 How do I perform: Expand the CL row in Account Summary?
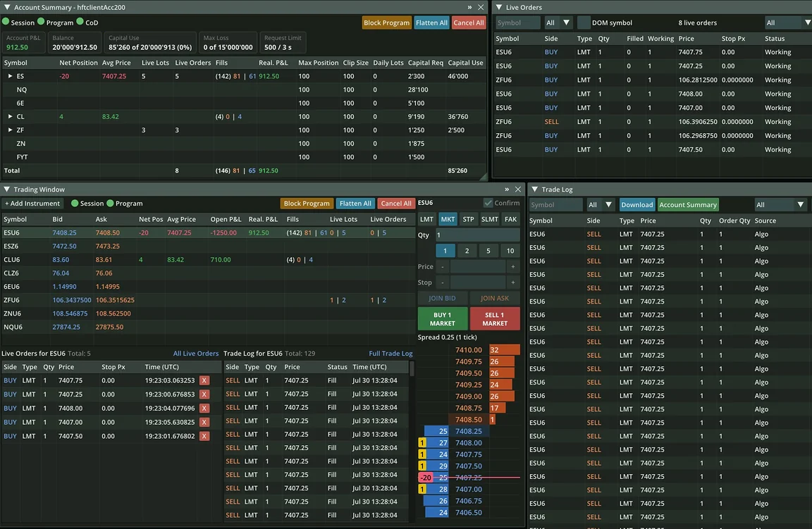[x=10, y=116]
